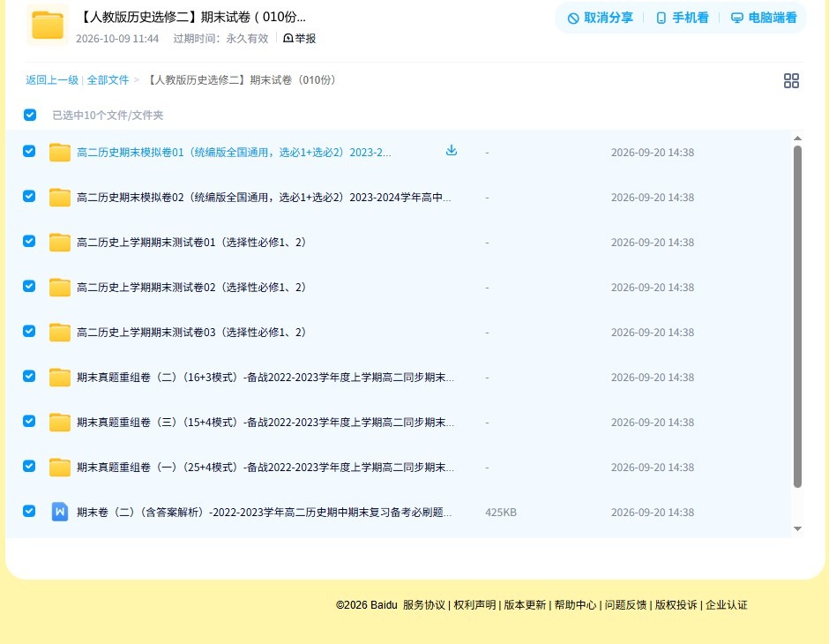This screenshot has height=644, width=829.
Task: Click 版权投诉 footer link
Action: pyautogui.click(x=676, y=605)
